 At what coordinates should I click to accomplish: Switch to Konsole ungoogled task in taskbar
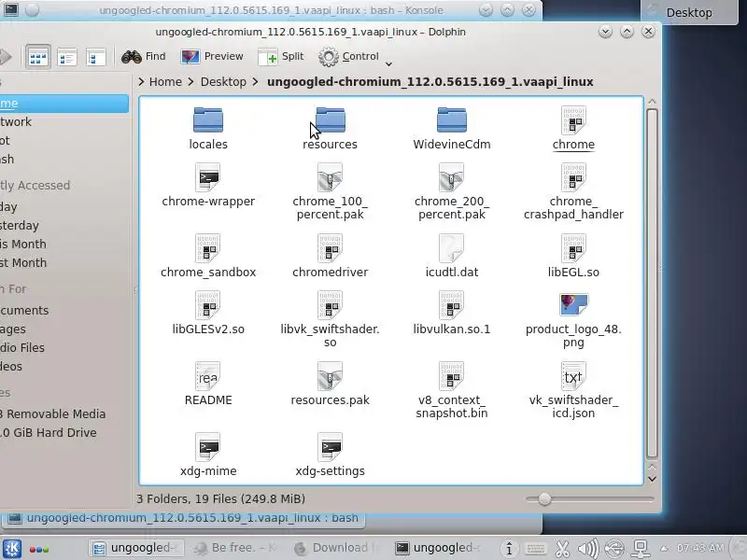click(x=438, y=548)
